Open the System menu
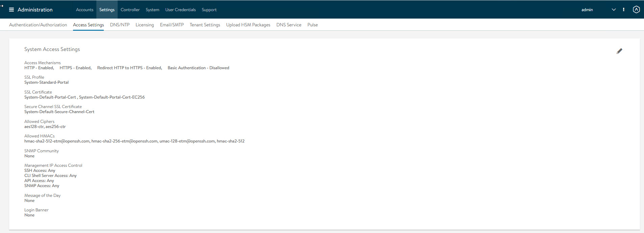The width and height of the screenshot is (644, 233). click(152, 10)
